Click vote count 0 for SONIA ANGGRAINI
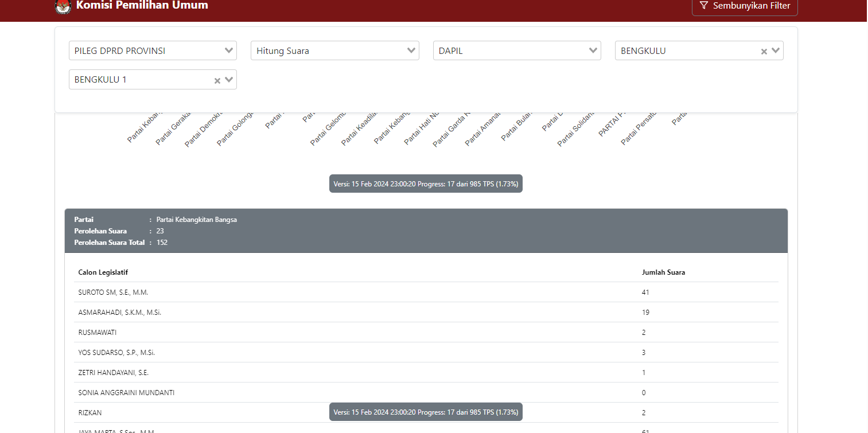This screenshot has height=433, width=868. point(644,393)
